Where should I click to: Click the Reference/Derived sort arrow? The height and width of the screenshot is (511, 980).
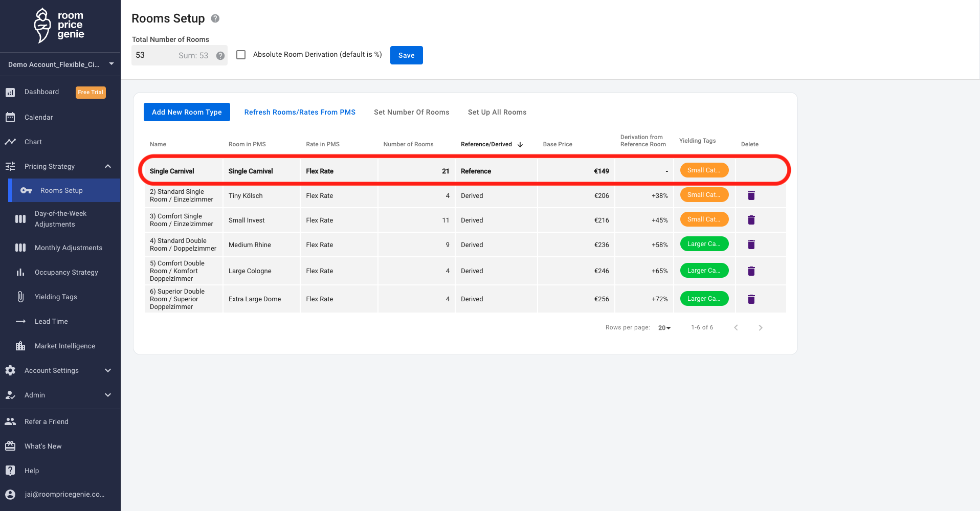(520, 145)
